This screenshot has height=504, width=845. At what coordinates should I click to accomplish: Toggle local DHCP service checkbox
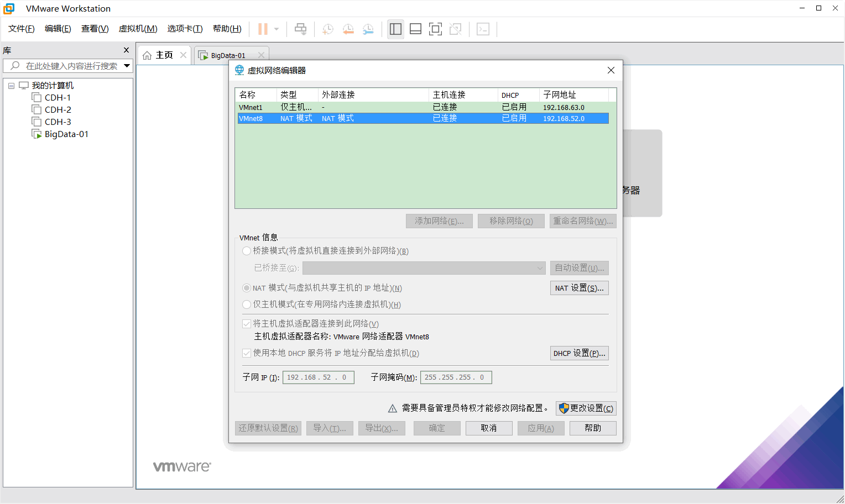click(x=247, y=353)
